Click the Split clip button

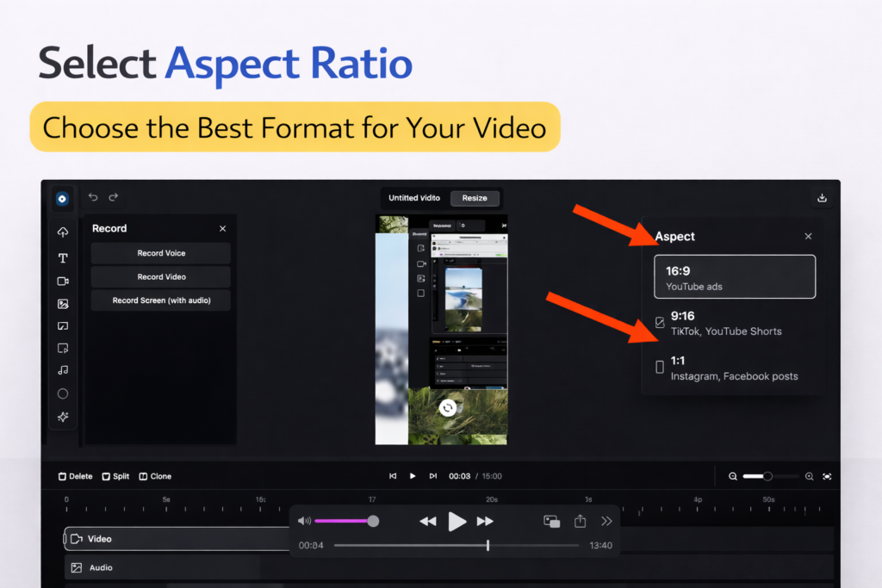click(x=115, y=476)
